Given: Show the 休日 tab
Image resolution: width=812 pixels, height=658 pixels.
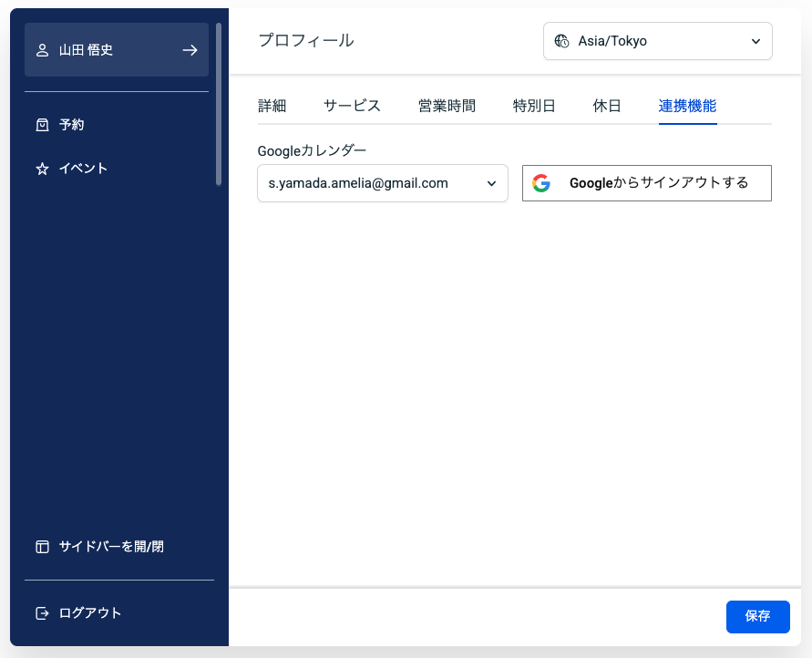Looking at the screenshot, I should pyautogui.click(x=607, y=106).
